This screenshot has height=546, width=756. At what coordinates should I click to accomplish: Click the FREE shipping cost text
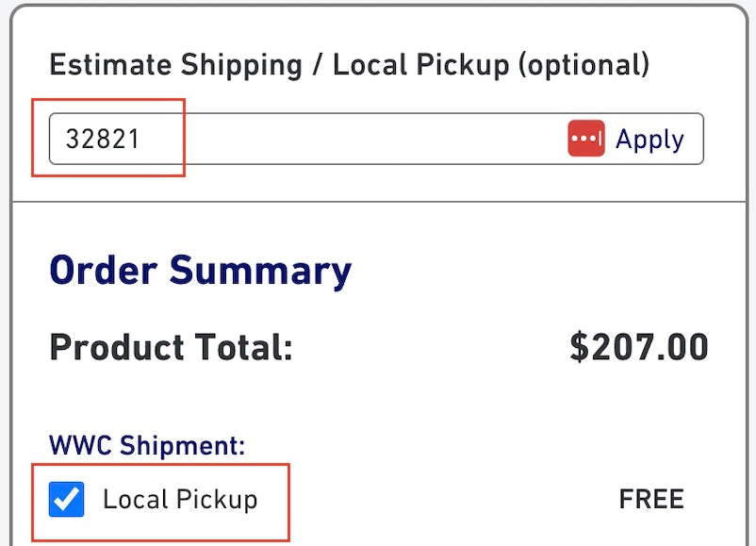point(650,499)
